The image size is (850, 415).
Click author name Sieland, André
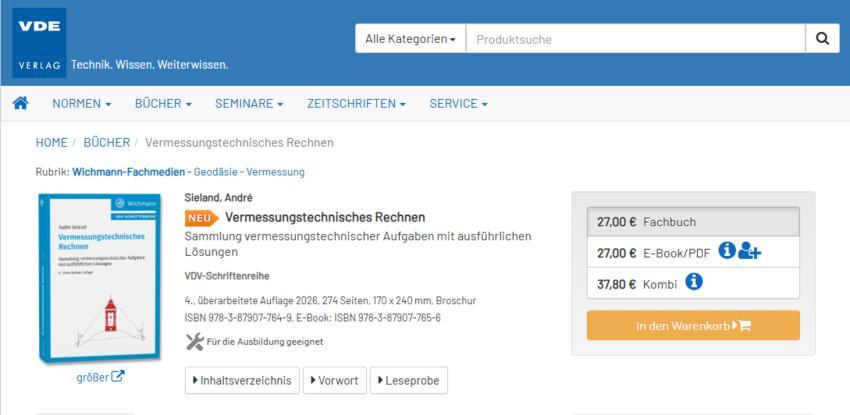218,198
